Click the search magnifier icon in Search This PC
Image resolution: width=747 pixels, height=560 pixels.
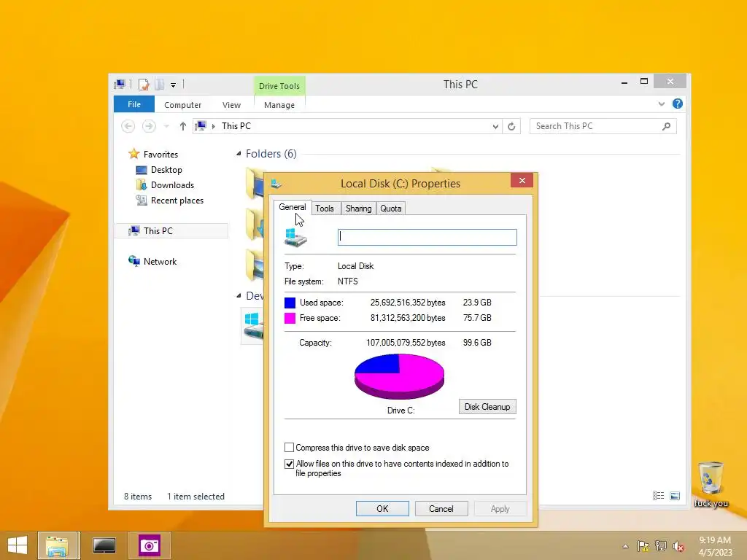click(667, 126)
